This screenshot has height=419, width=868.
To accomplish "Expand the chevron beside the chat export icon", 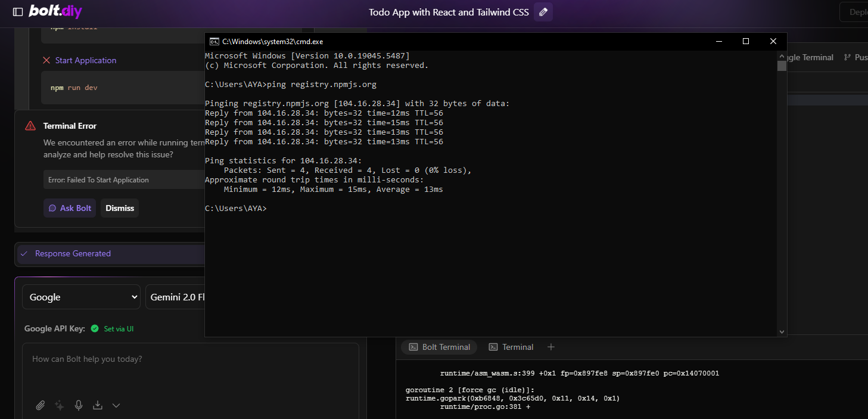I will (116, 405).
